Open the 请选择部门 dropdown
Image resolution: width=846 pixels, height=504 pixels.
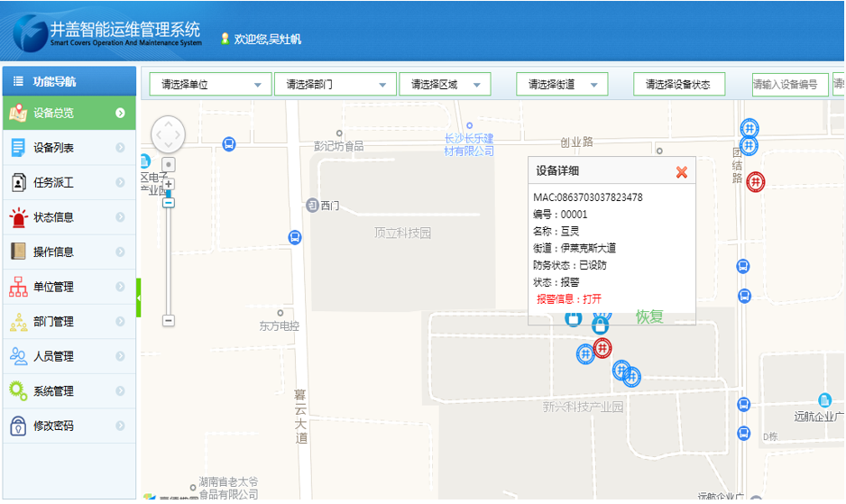335,85
